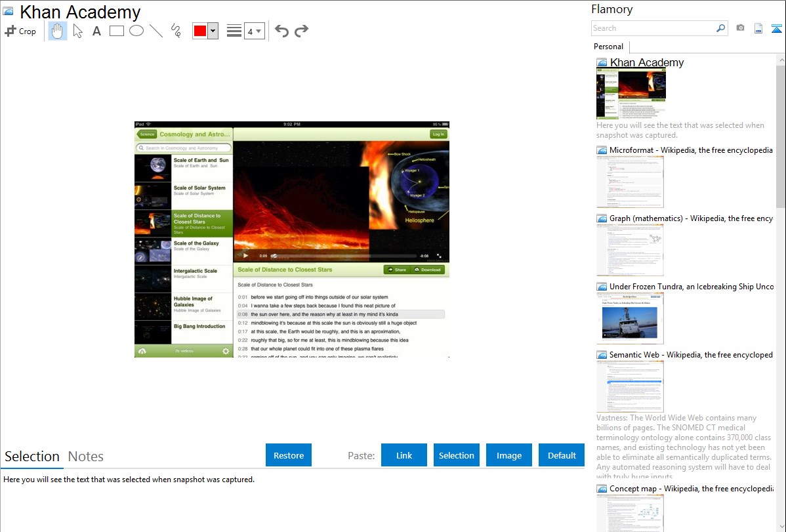Select Big Bang Introduction video

point(184,332)
